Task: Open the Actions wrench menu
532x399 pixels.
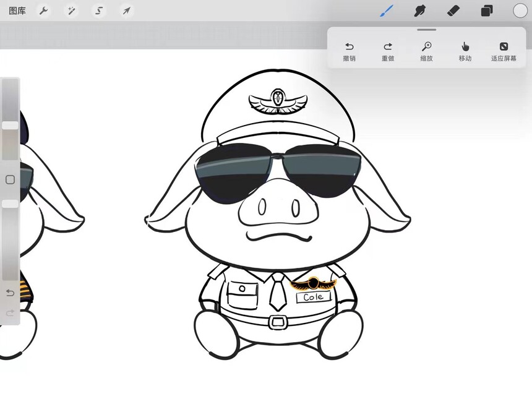Action: pyautogui.click(x=43, y=11)
